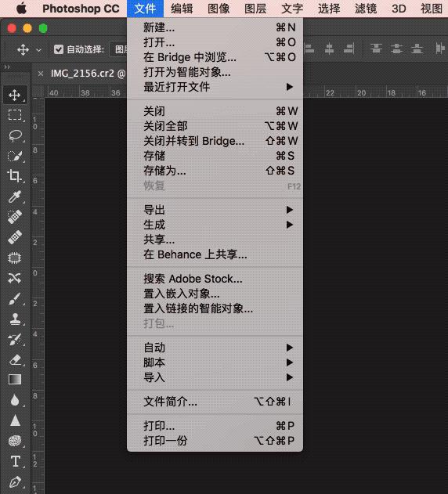Choose 共享... menu entry
The height and width of the screenshot is (494, 448).
pos(215,240)
